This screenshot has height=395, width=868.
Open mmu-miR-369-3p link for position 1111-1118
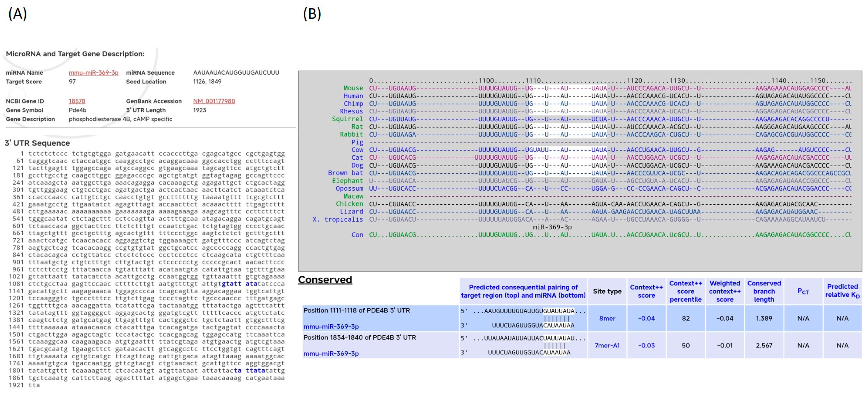(331, 327)
